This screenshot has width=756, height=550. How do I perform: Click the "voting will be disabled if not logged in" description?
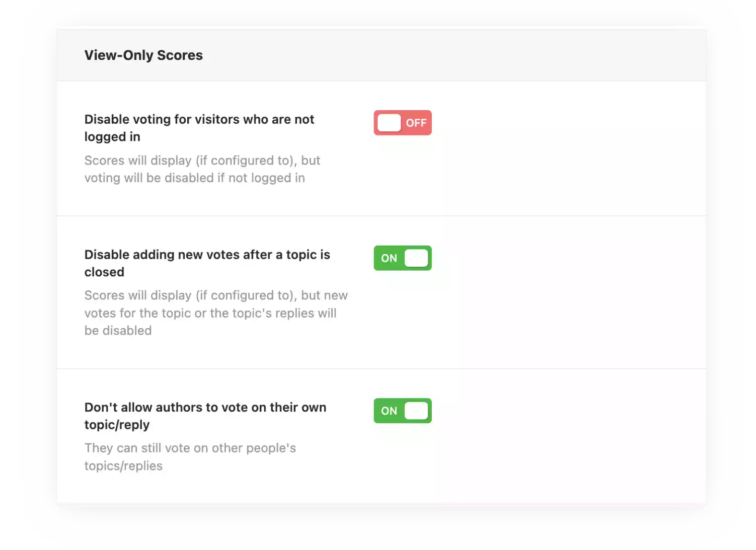[x=194, y=178]
